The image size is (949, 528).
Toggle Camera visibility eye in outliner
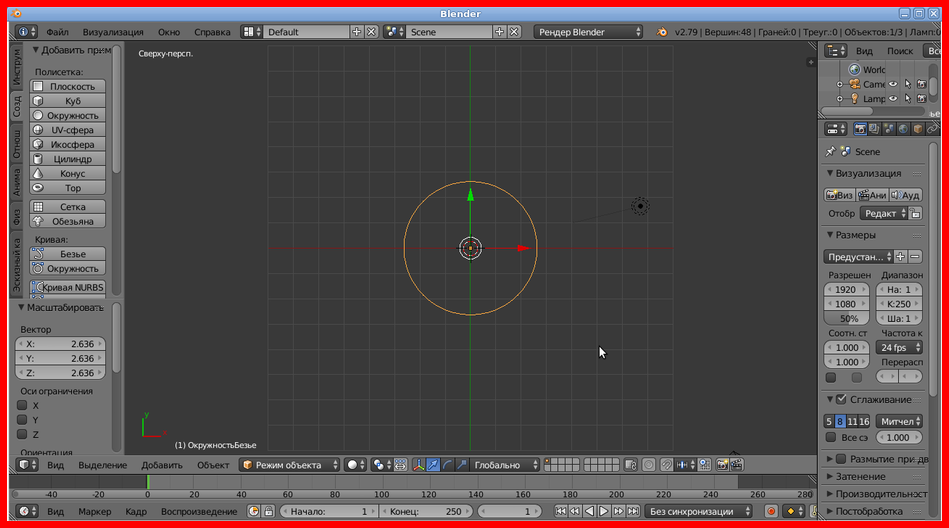point(893,84)
